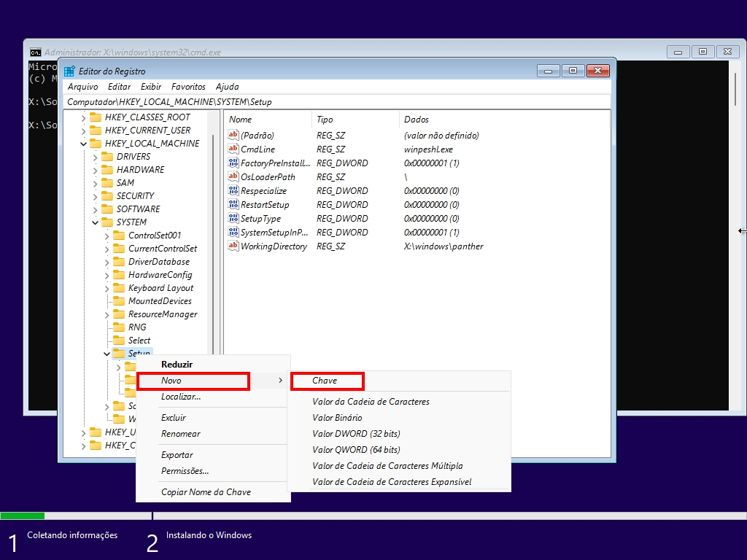Click Exportar in the context menu
Viewport: 747px width, 560px height.
213,455
